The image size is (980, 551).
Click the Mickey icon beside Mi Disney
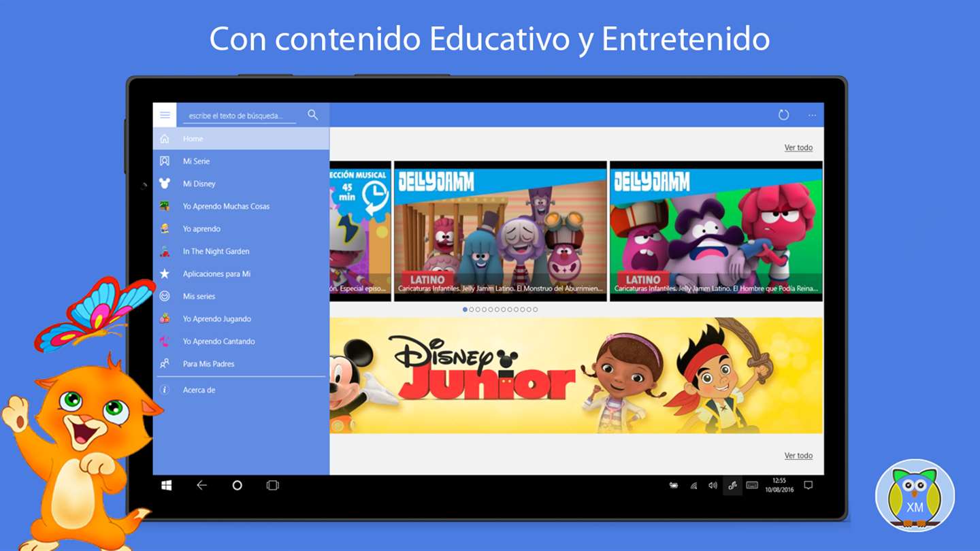(x=165, y=184)
